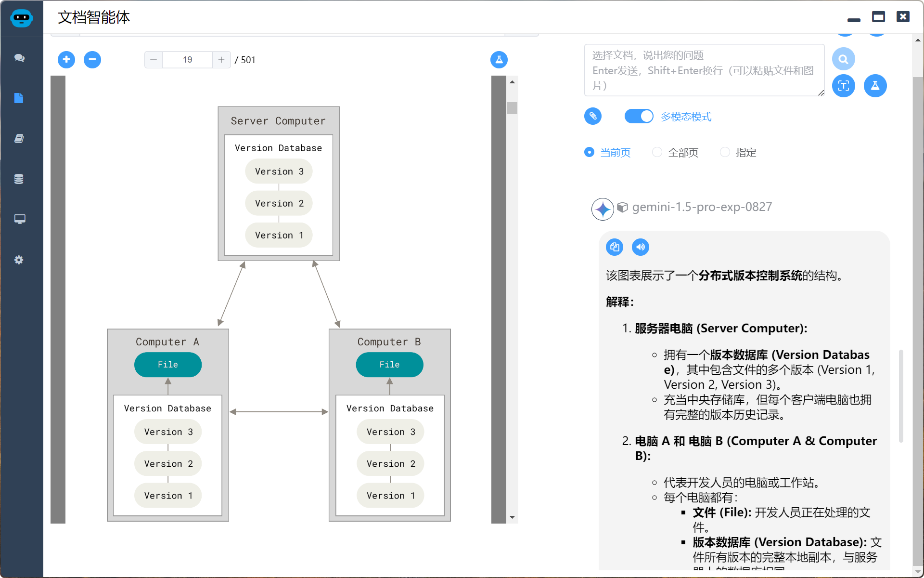Click the response inner scrollbar thumb
The height and width of the screenshot is (578, 924).
pos(901,396)
